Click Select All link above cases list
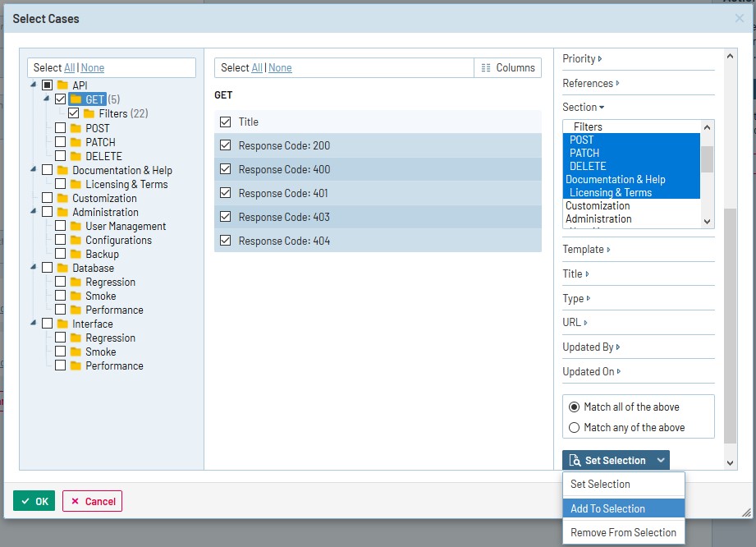Screen dimensions: 756x547 click(257, 67)
